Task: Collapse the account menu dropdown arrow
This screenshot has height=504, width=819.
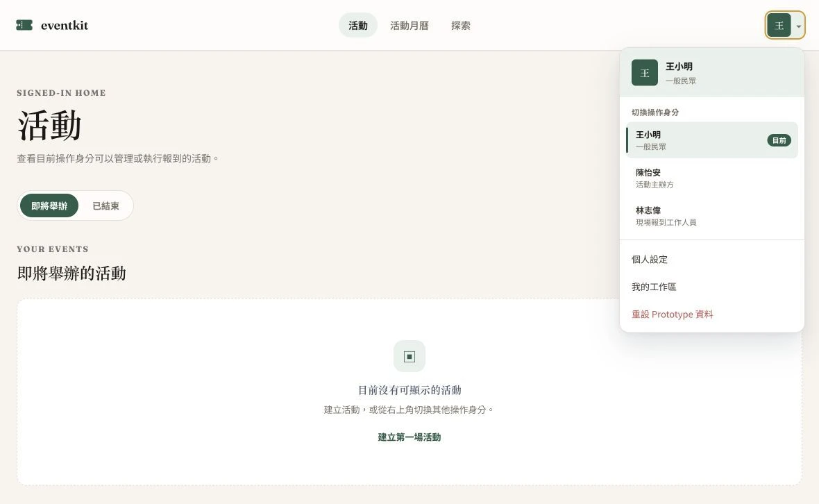Action: 799,26
